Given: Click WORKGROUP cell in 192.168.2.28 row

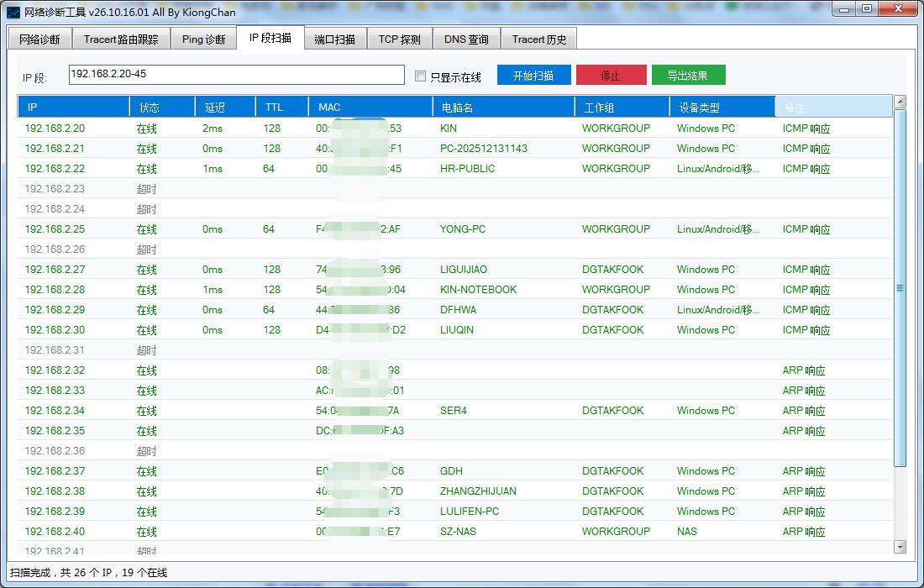Looking at the screenshot, I should point(616,289).
